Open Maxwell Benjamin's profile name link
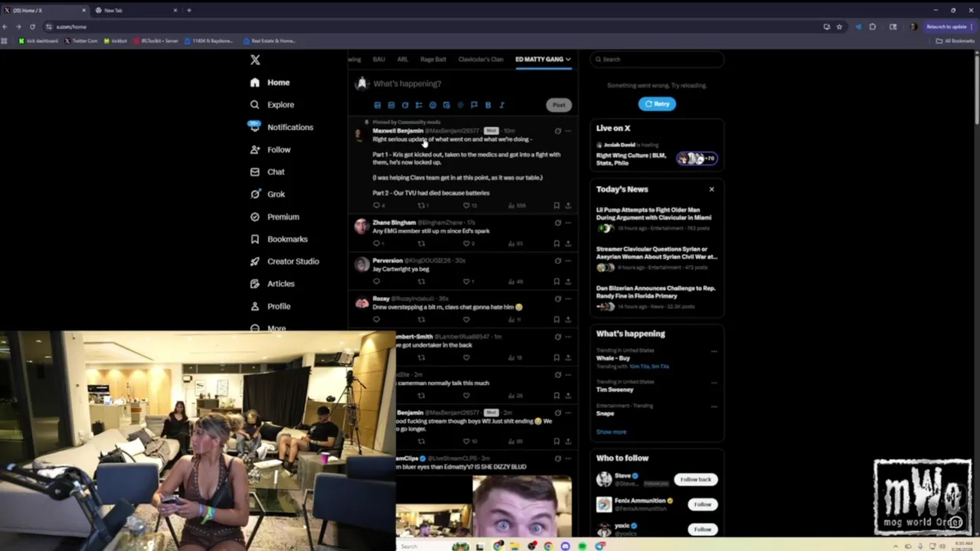Screen dimensions: 980x551 click(398, 131)
